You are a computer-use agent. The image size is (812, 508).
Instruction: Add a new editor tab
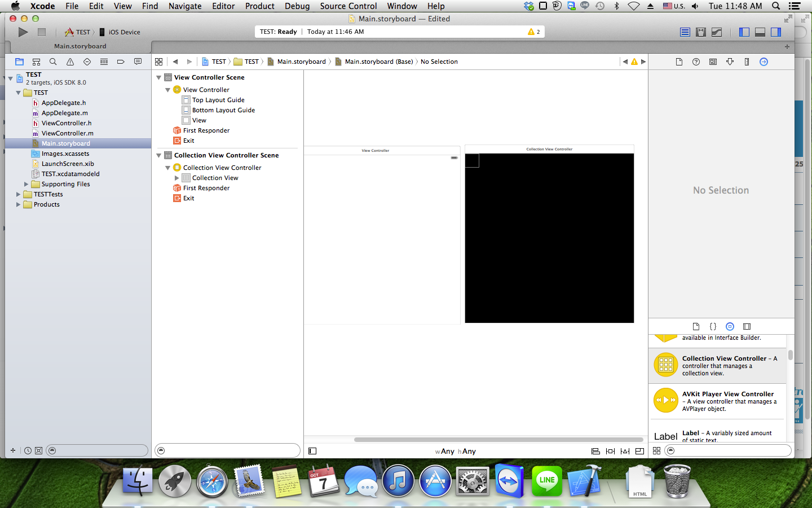pos(787,46)
